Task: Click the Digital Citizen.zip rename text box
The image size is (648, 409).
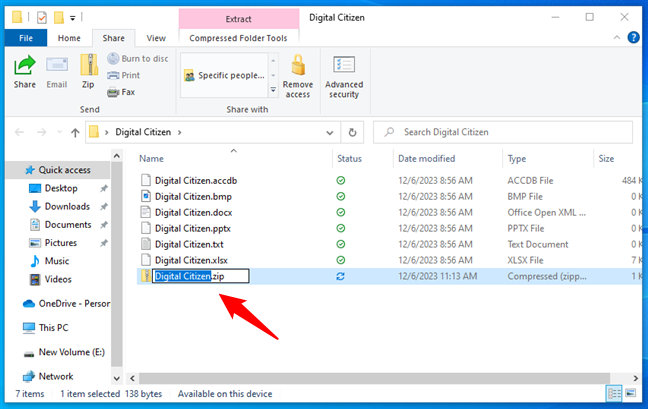Action: tap(201, 276)
